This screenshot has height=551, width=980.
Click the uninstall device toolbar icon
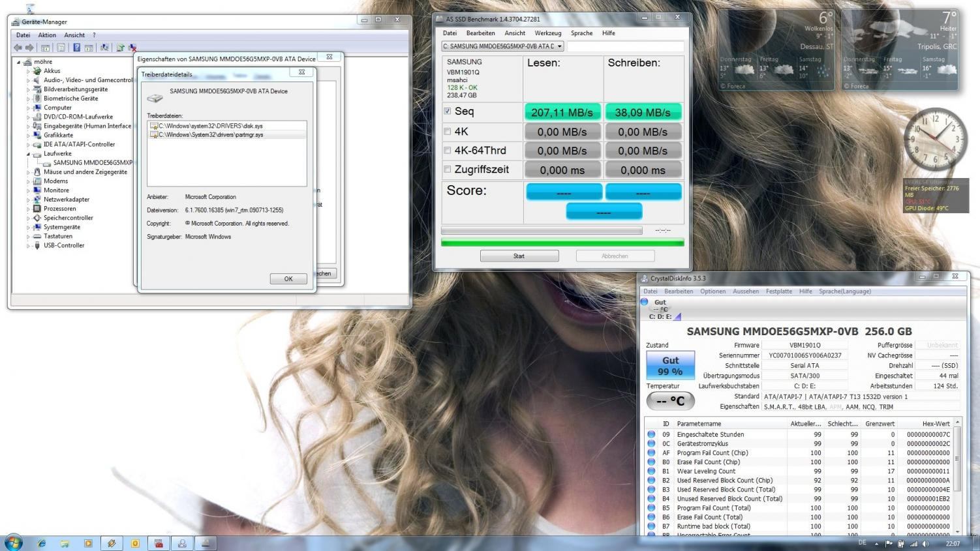(x=132, y=48)
